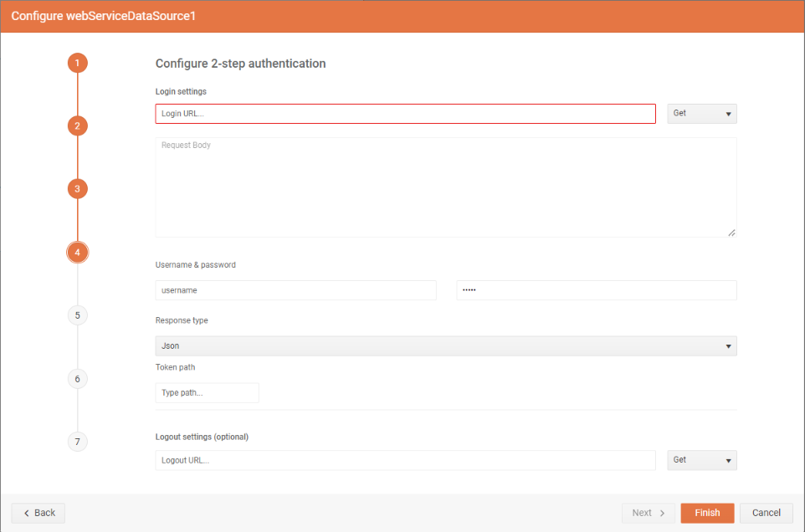Open the Response type dropdown showing Json

[446, 345]
